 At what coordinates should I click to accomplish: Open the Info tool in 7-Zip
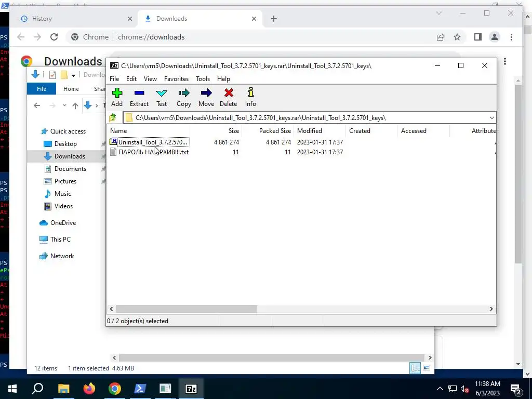pos(251,97)
